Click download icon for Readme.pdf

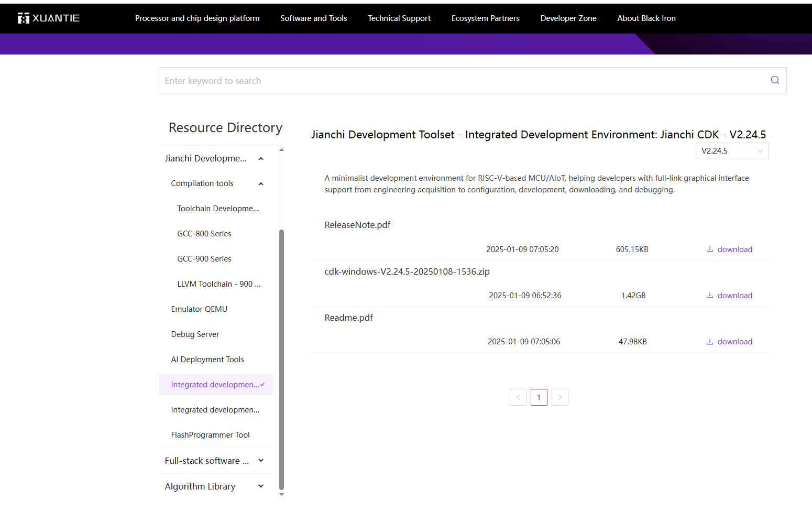point(710,341)
